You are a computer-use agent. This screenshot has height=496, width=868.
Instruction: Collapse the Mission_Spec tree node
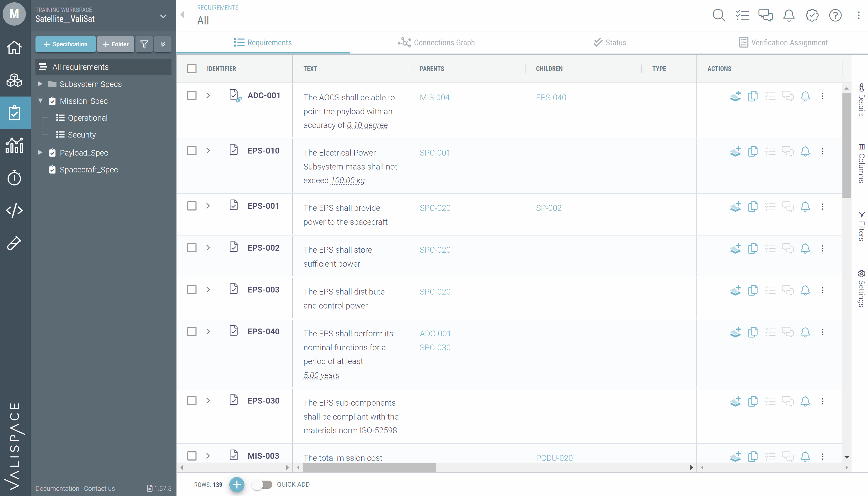point(40,101)
